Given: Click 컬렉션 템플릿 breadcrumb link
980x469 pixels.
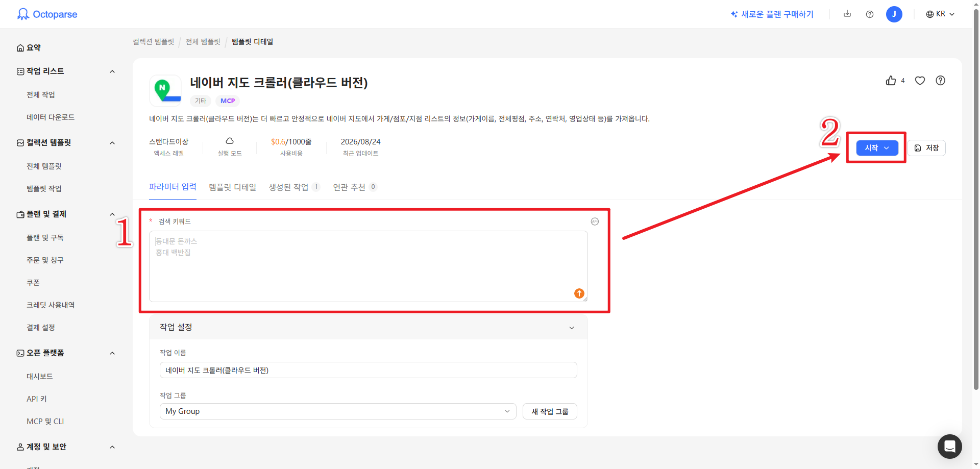Looking at the screenshot, I should coord(154,42).
